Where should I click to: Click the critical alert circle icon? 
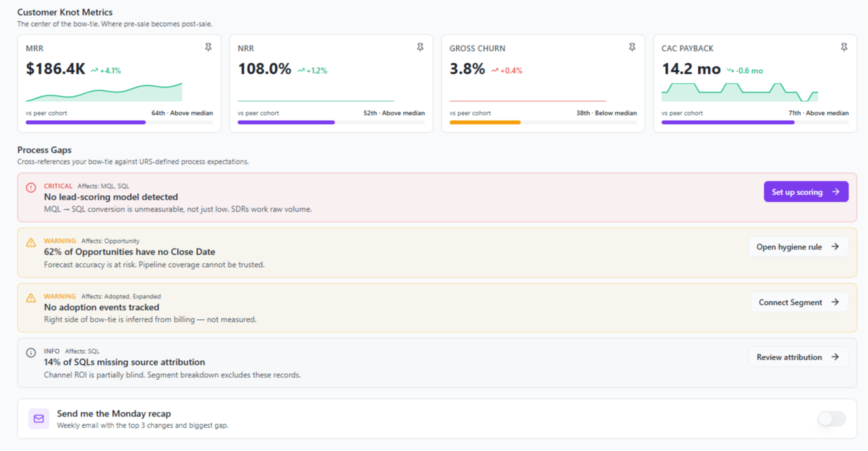coord(31,187)
